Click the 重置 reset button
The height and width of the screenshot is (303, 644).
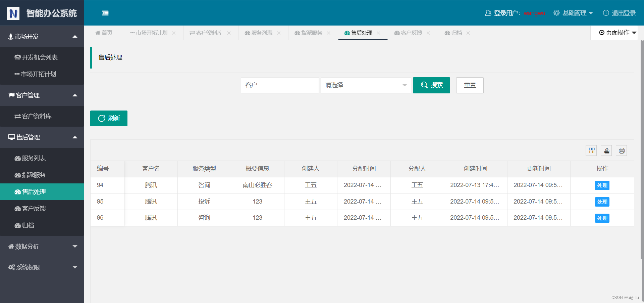(x=470, y=85)
